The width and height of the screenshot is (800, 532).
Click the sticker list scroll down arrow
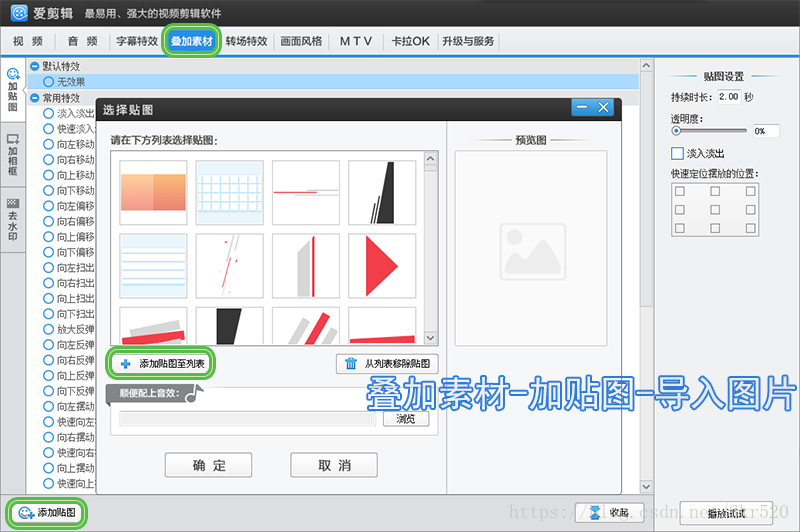click(x=431, y=338)
